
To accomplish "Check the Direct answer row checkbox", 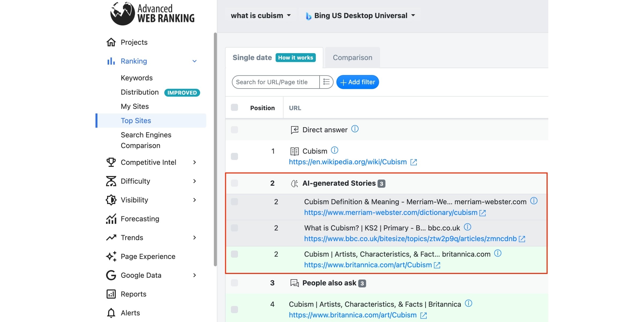I will coord(235,130).
